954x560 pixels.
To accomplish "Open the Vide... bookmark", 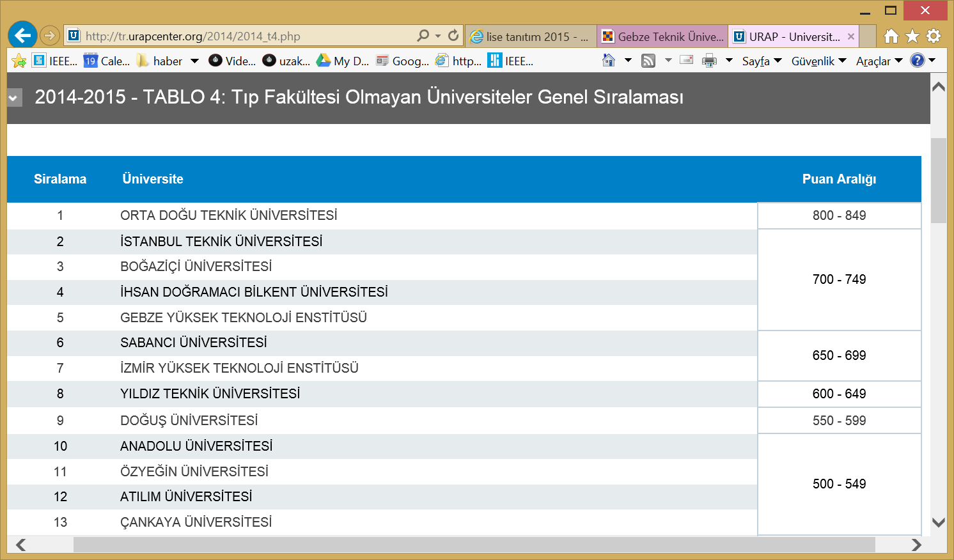I will point(232,61).
